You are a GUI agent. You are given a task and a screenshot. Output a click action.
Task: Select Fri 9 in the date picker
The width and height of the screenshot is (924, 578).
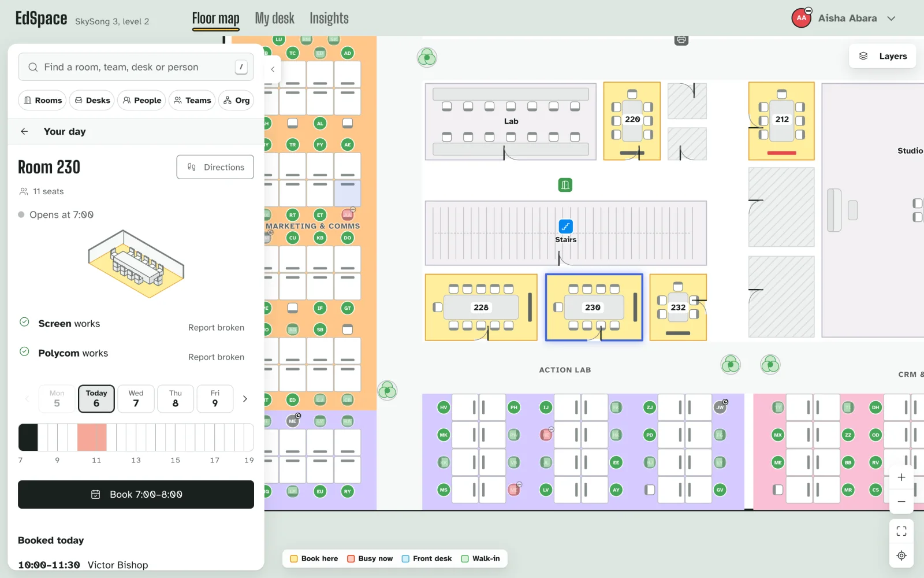pos(215,399)
